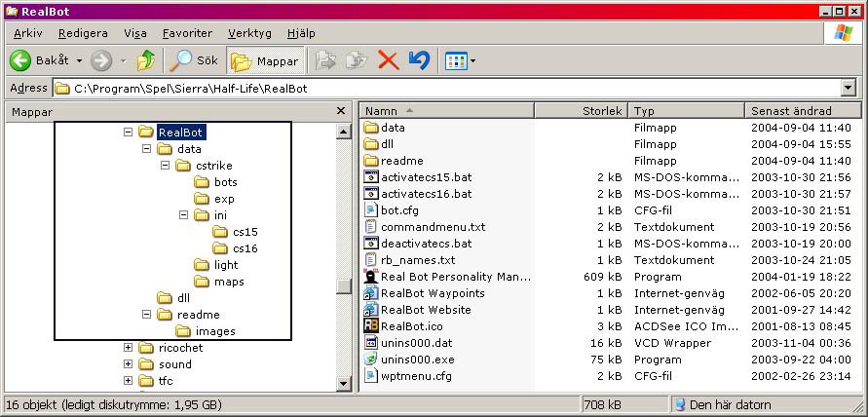Select the RealBot Website shortcut icon
This screenshot has height=417, width=868.
pos(371,310)
